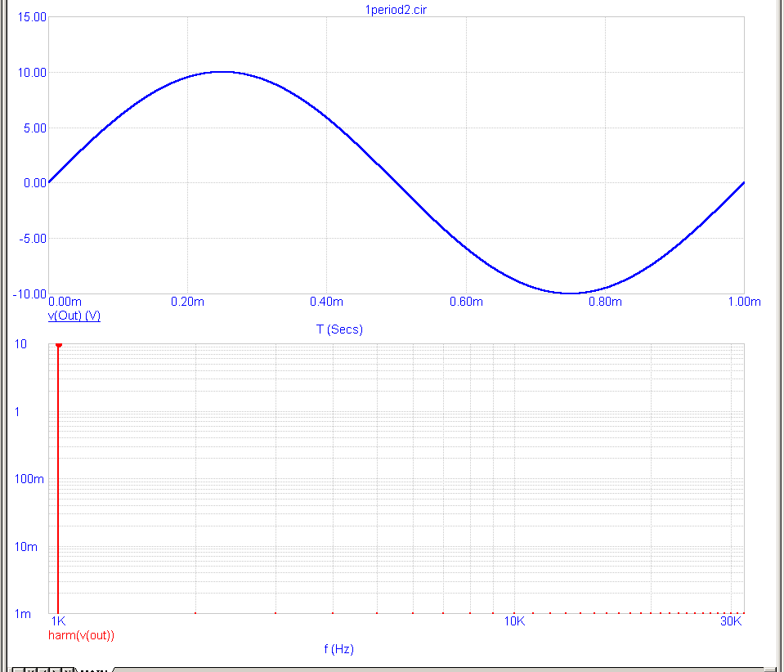
Task: Click the -10.00 voltage axis value
Action: (29, 294)
